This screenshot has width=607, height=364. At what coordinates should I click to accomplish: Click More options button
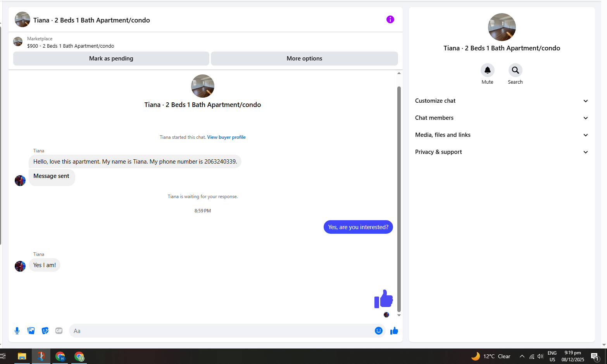(x=304, y=59)
